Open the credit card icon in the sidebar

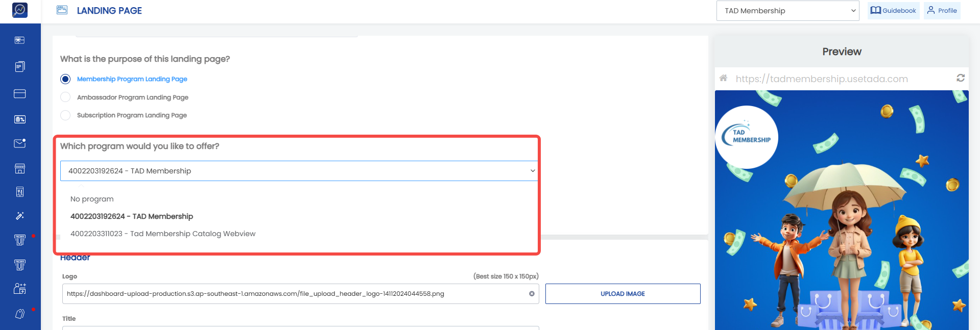coord(20,94)
